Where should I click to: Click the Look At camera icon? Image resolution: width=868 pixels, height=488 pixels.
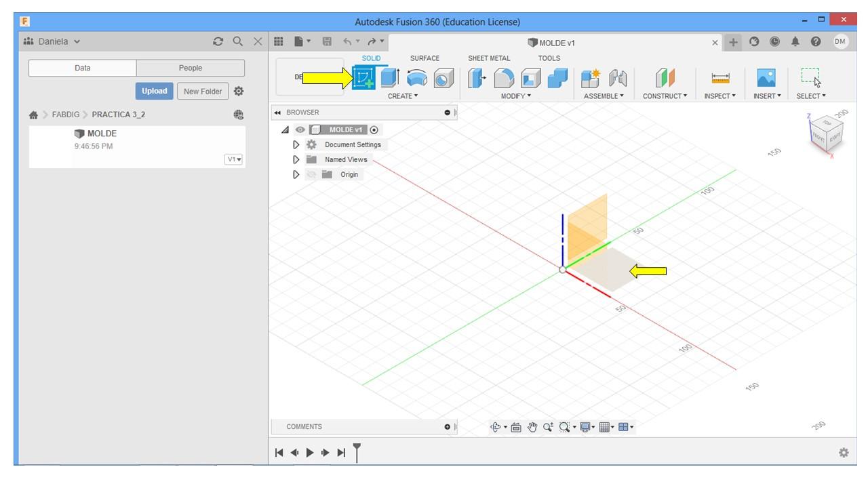pos(515,427)
